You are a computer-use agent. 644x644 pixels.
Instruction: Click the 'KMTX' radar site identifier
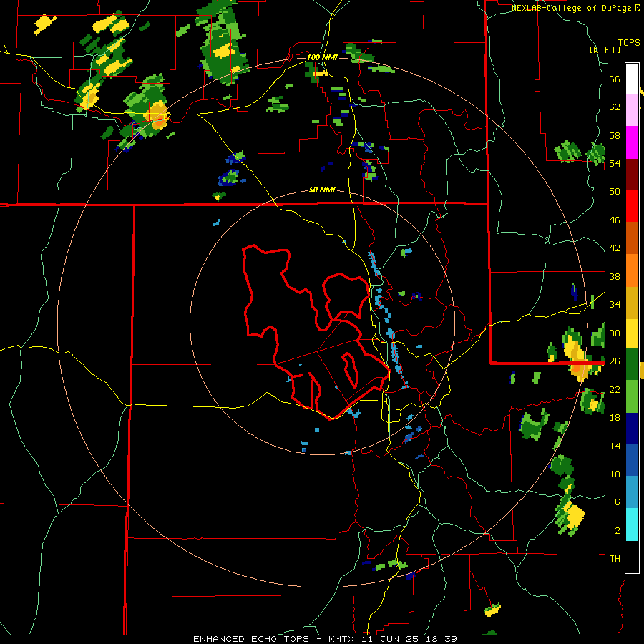pos(341,639)
